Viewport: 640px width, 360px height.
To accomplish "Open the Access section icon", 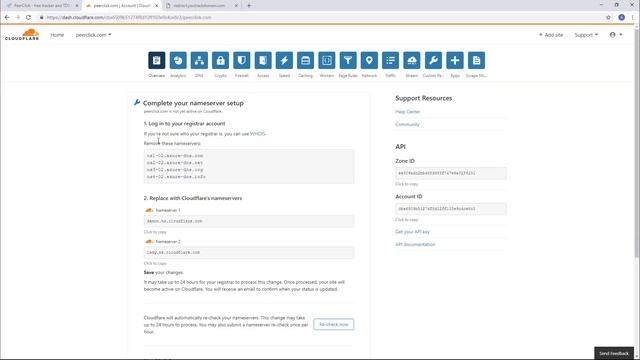I will click(263, 60).
